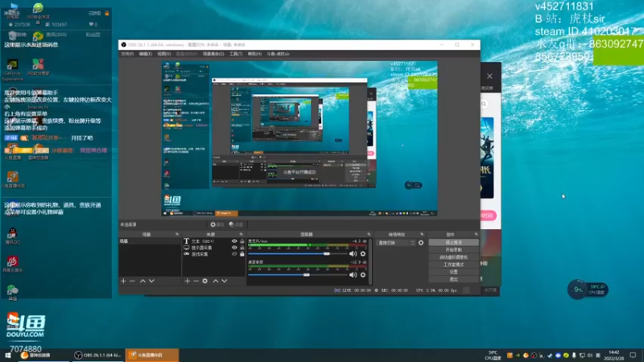Viewport: 644px width, 362px height.
Task: Open the 文件(F) menu in OBS
Action: [127, 54]
